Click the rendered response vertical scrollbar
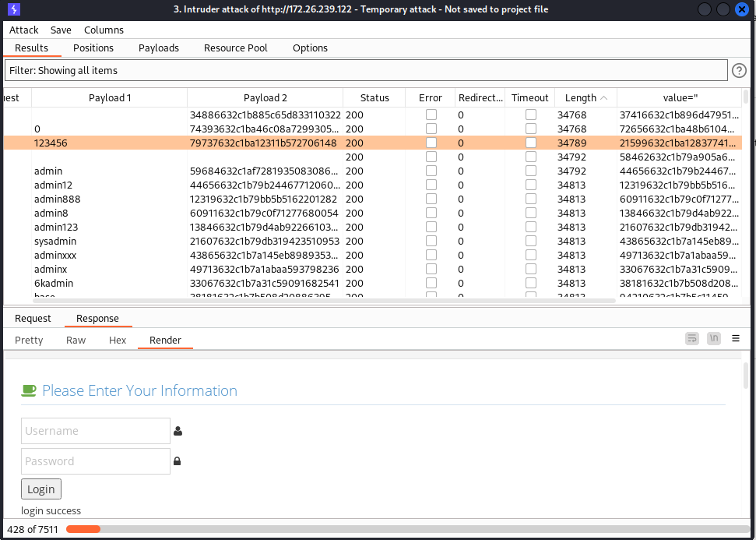This screenshot has width=756, height=540. [746, 376]
